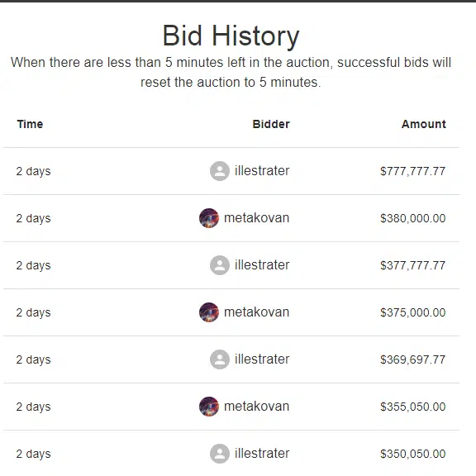Open metakovan name on $375,000.00 row
The image size is (476, 476).
pyautogui.click(x=256, y=312)
